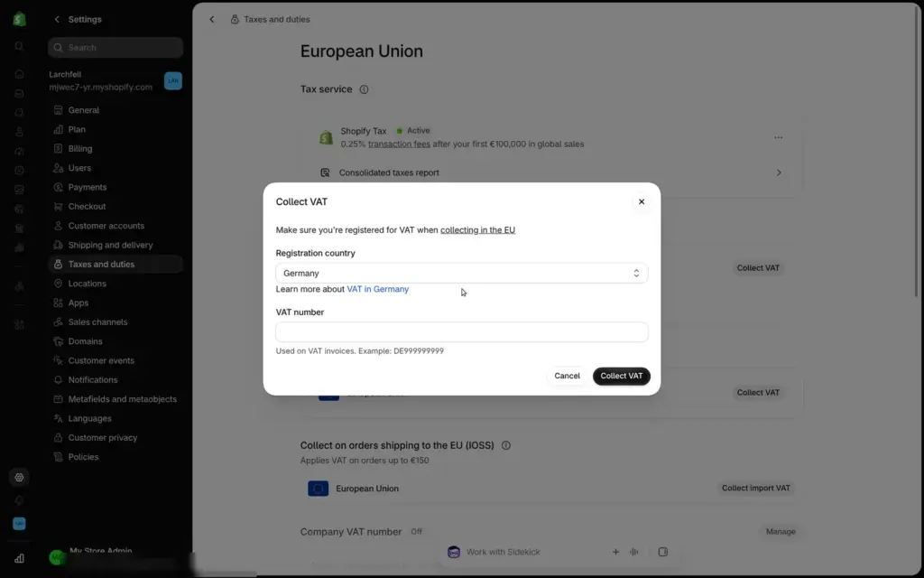Click the page vertical scrollbar
The image size is (924, 578).
917,150
